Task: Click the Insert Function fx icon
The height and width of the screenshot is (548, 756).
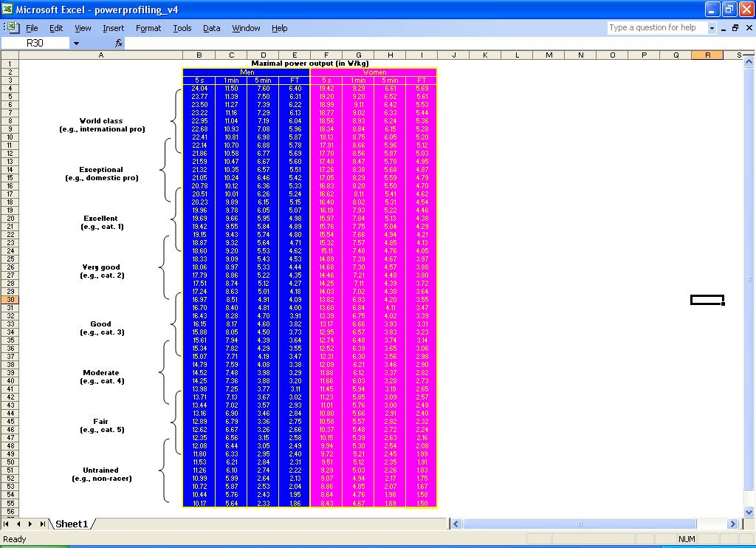Action: click(119, 44)
